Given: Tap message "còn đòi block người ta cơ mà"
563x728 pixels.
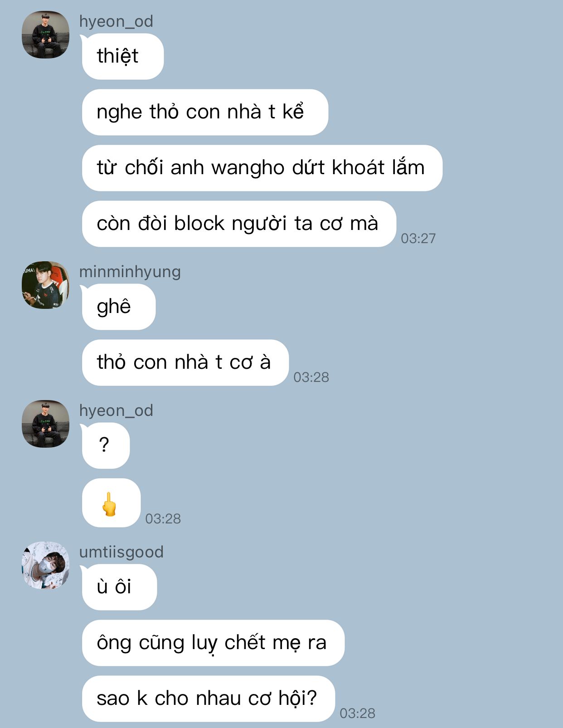Looking at the screenshot, I should click(239, 224).
